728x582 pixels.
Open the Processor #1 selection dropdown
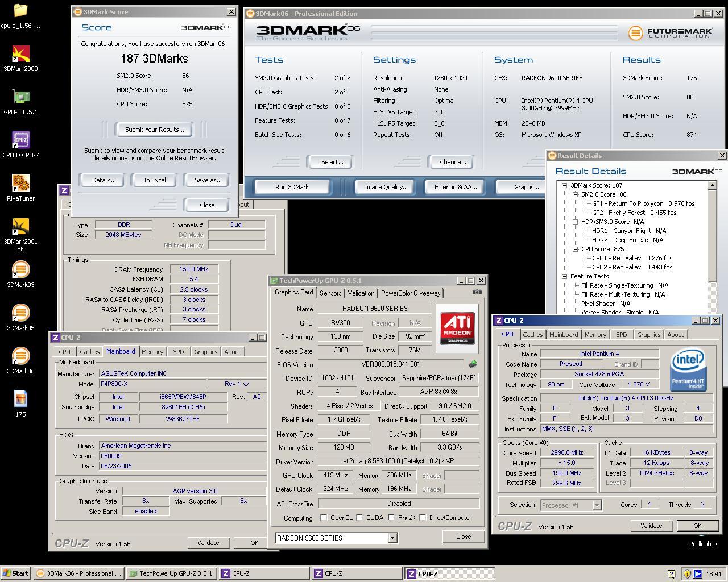597,505
